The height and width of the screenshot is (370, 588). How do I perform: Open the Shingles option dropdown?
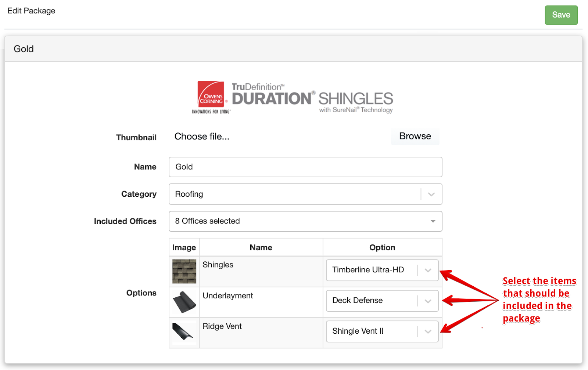(382, 270)
